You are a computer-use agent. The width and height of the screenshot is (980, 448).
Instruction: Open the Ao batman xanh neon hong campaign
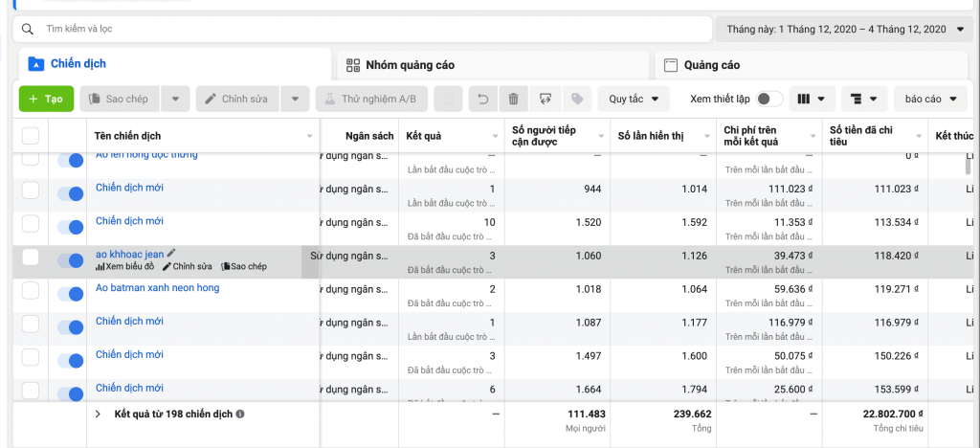158,288
